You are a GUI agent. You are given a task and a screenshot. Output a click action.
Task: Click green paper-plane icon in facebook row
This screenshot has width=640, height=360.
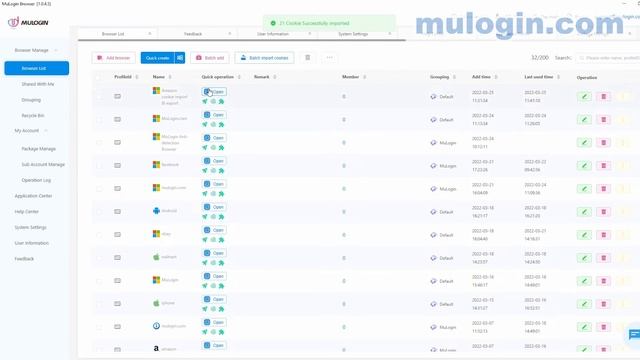(x=205, y=171)
